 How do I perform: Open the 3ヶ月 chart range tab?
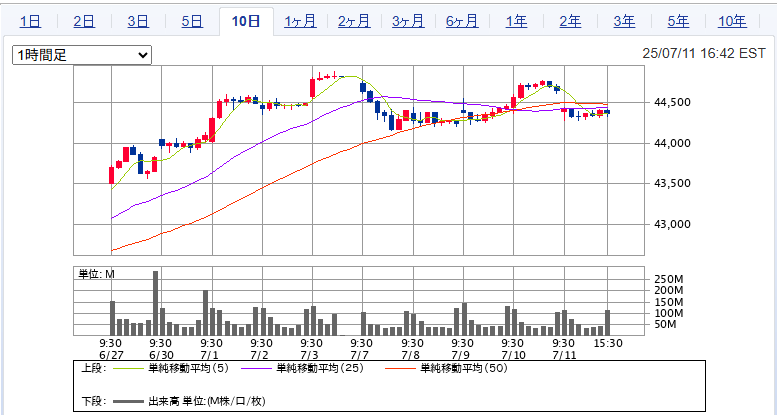coord(408,21)
